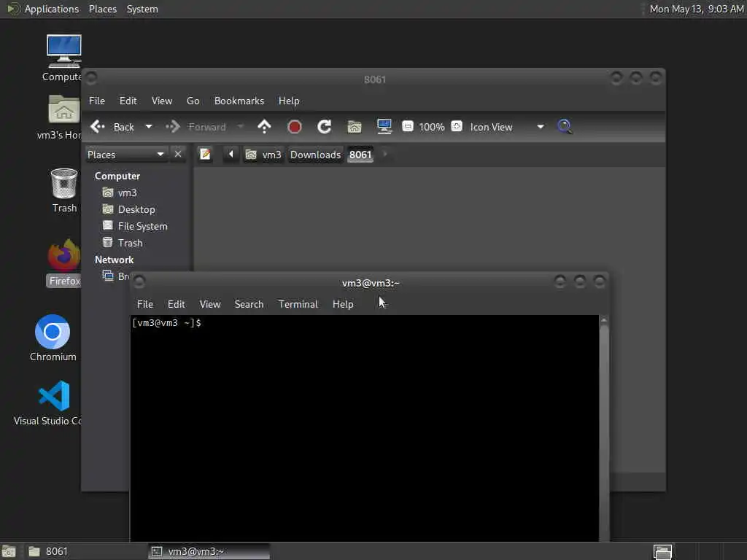Open Applications menu in top panel
747x560 pixels.
[44, 9]
